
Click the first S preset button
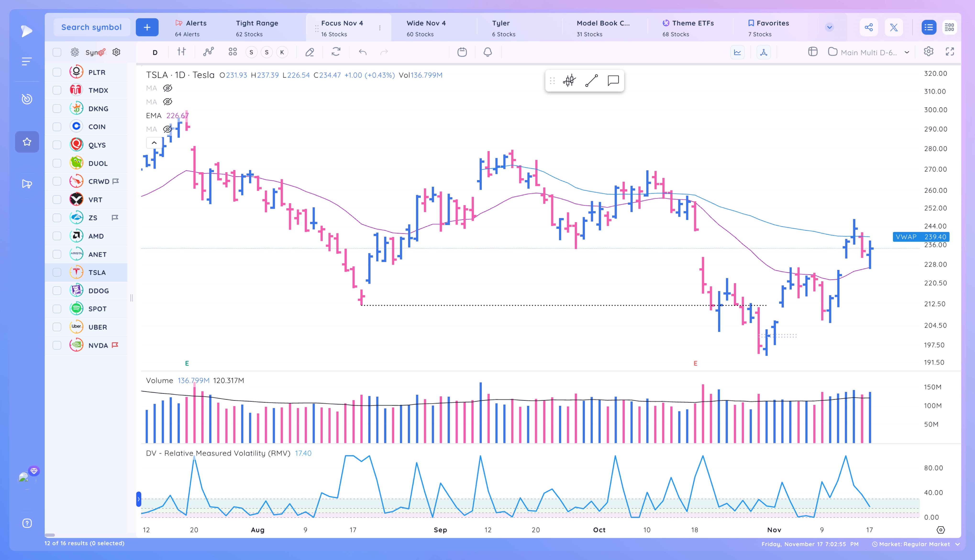pyautogui.click(x=251, y=52)
